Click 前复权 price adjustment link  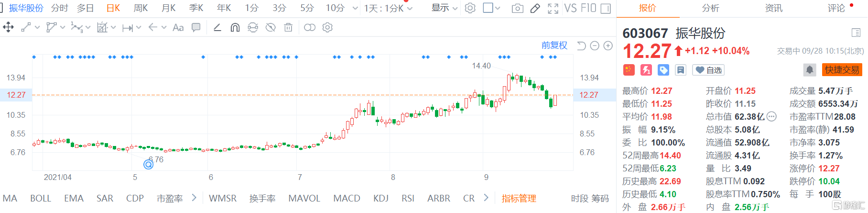(x=554, y=45)
